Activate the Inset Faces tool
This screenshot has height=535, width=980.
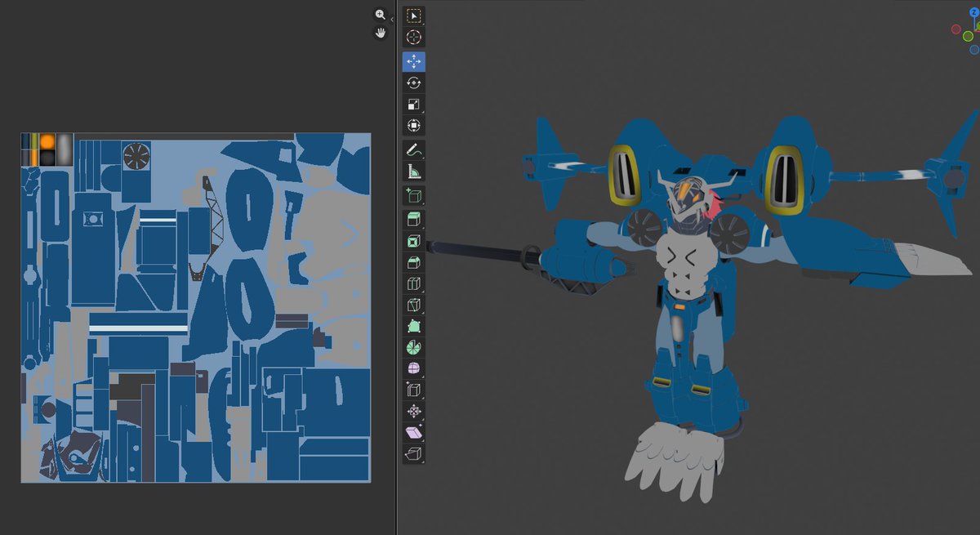tap(414, 242)
